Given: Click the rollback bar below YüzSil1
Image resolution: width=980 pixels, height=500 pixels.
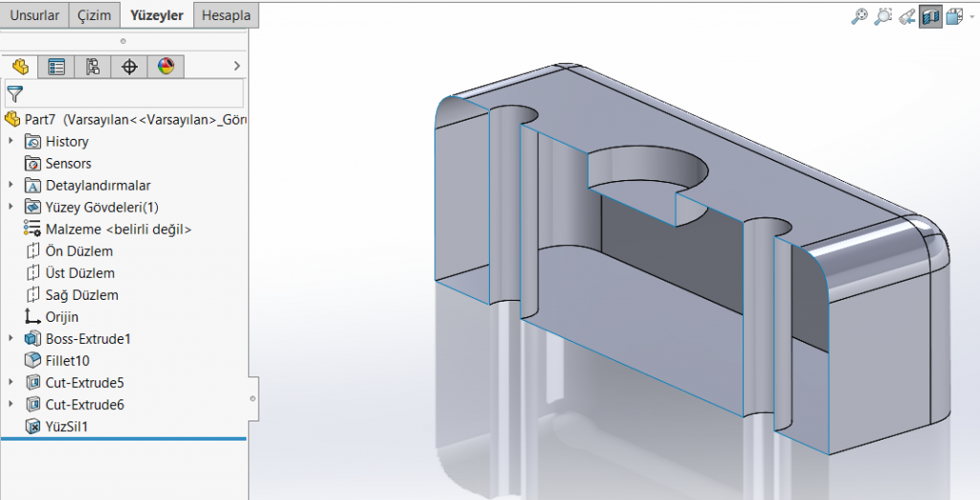Looking at the screenshot, I should pyautogui.click(x=123, y=439).
